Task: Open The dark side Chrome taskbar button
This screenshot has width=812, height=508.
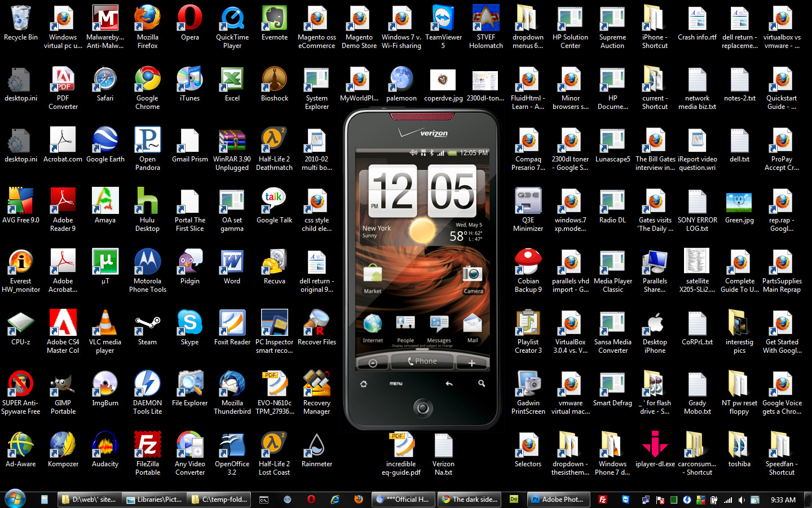Action: 470,500
